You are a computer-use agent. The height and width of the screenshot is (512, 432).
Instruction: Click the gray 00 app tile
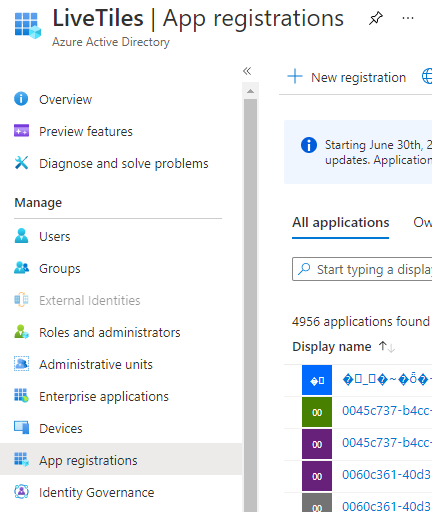317,503
